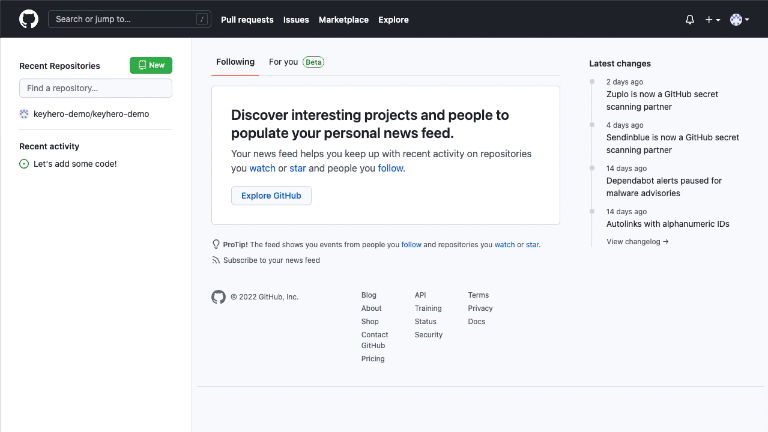Open the Terms footer link

[478, 295]
